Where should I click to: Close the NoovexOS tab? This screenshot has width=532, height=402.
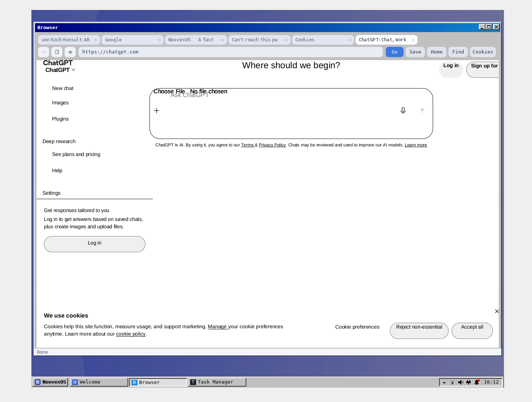223,40
